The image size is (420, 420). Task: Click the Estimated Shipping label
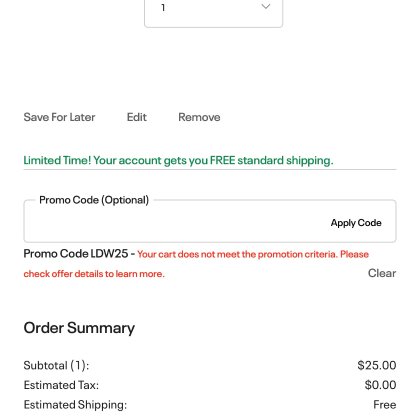tap(75, 405)
